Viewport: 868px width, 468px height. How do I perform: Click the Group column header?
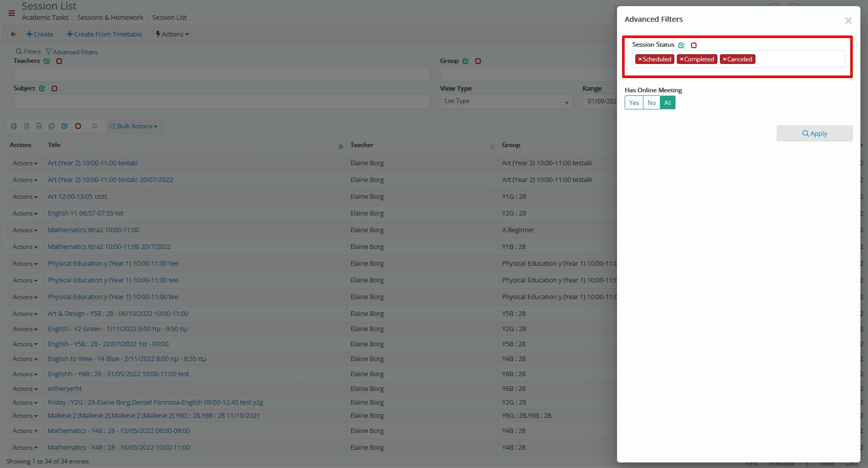(511, 145)
